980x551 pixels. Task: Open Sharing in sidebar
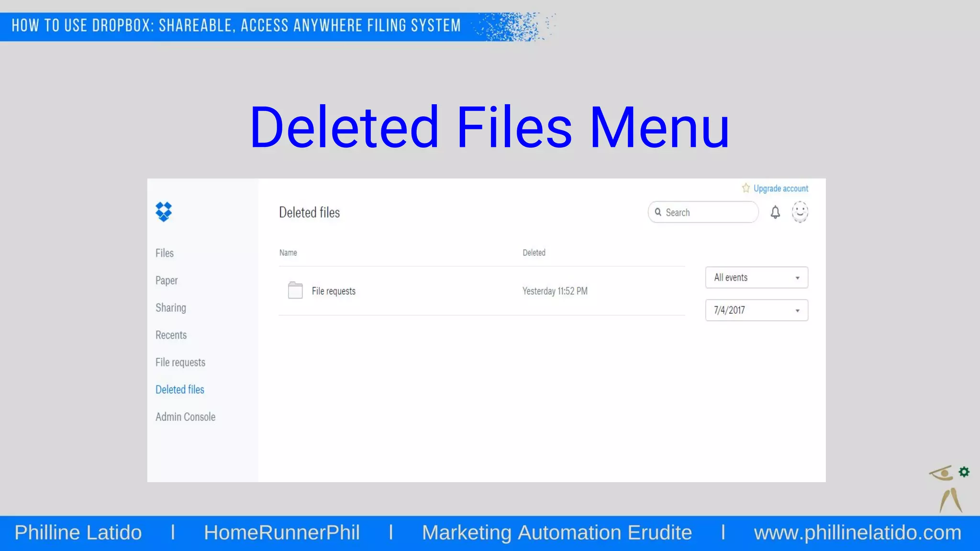[171, 308]
